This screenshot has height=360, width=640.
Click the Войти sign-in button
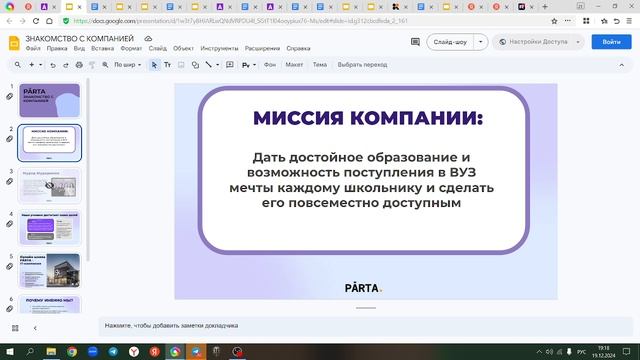(x=611, y=42)
